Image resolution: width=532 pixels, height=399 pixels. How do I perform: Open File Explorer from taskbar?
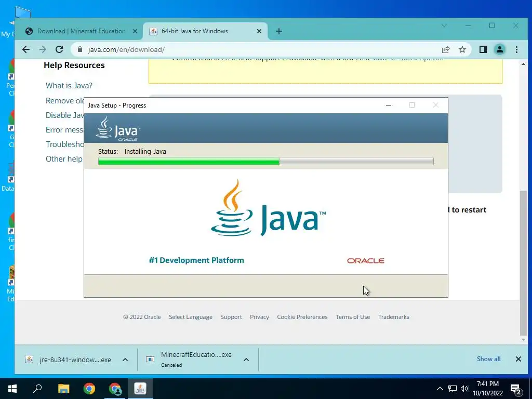pos(63,389)
